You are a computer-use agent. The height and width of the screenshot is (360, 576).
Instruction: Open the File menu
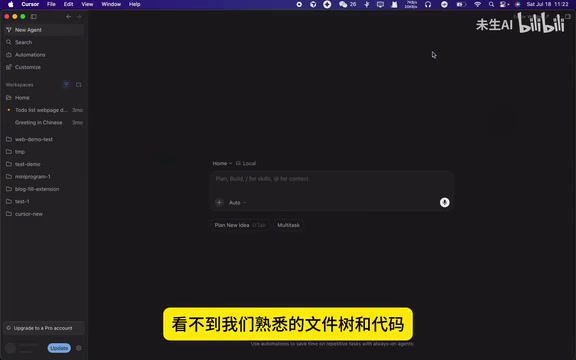[51, 4]
